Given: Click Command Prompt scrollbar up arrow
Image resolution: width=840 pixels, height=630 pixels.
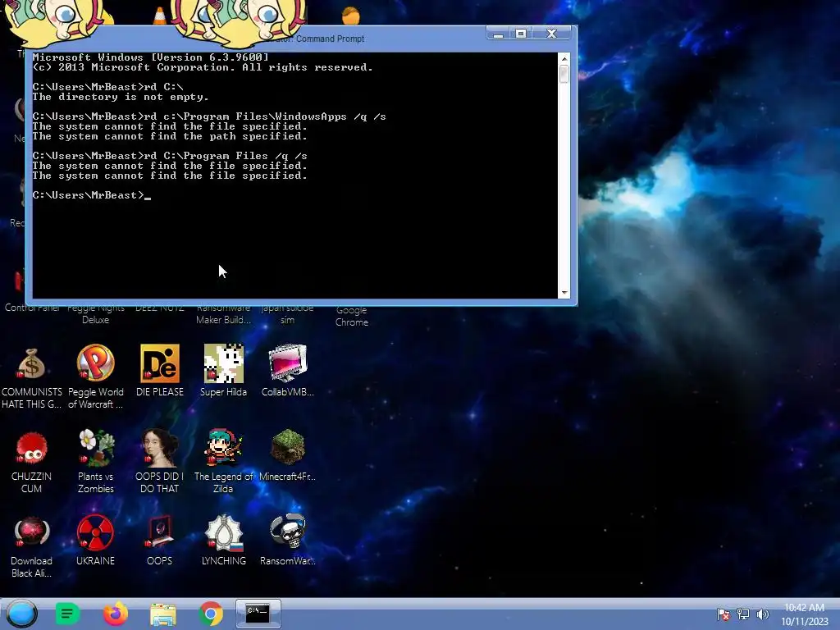Looking at the screenshot, I should 564,58.
